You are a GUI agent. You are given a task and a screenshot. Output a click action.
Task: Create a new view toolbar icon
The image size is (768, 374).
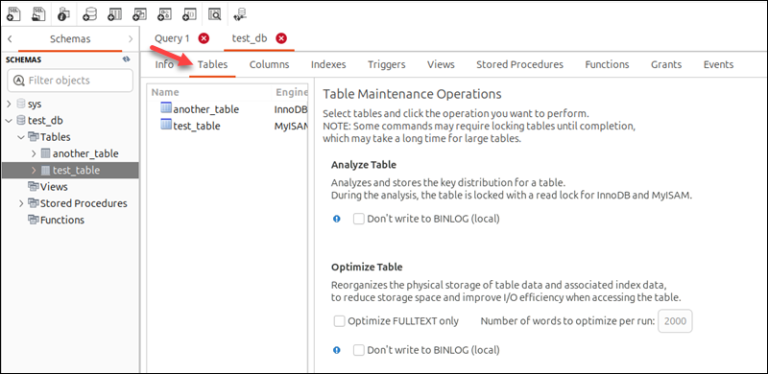[x=140, y=14]
